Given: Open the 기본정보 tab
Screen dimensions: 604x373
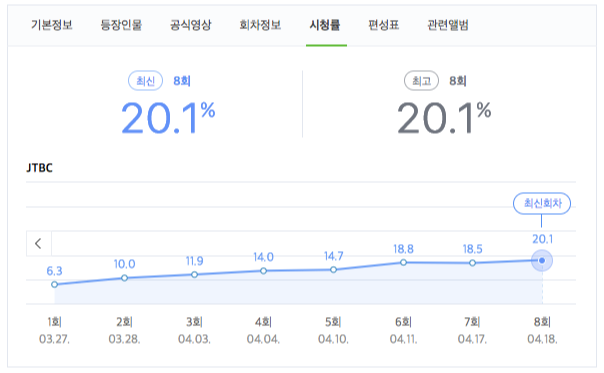Looking at the screenshot, I should (52, 25).
